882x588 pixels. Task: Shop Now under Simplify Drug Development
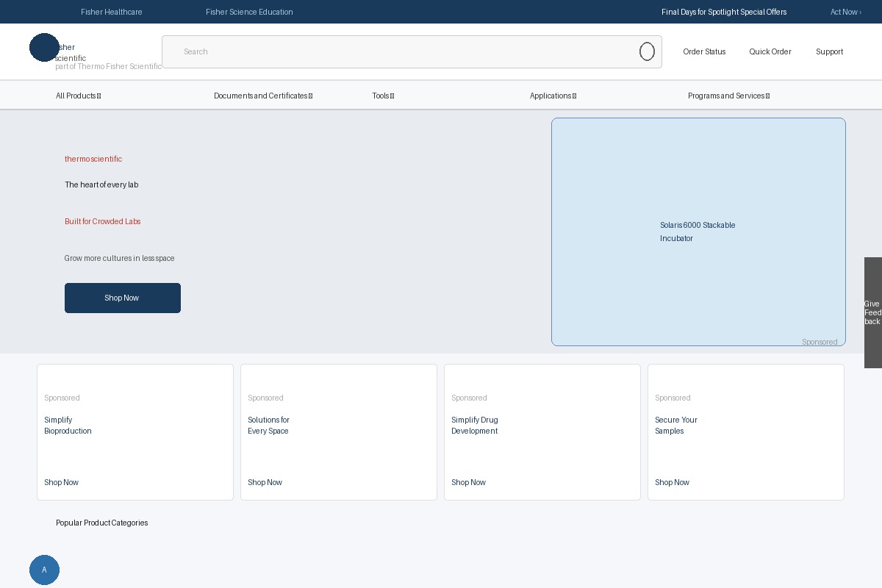[468, 482]
